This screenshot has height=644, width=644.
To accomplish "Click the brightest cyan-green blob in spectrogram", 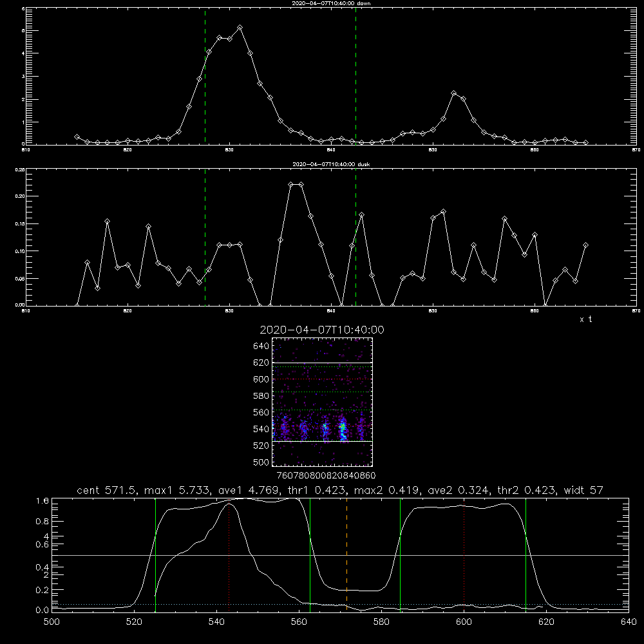I will point(342,430).
